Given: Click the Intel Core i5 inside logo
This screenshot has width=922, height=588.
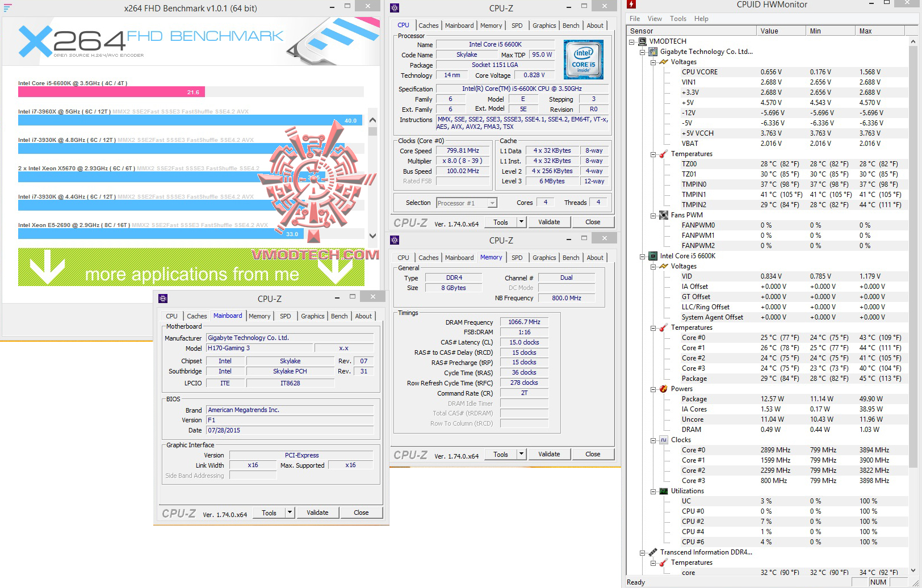Looking at the screenshot, I should pyautogui.click(x=583, y=60).
